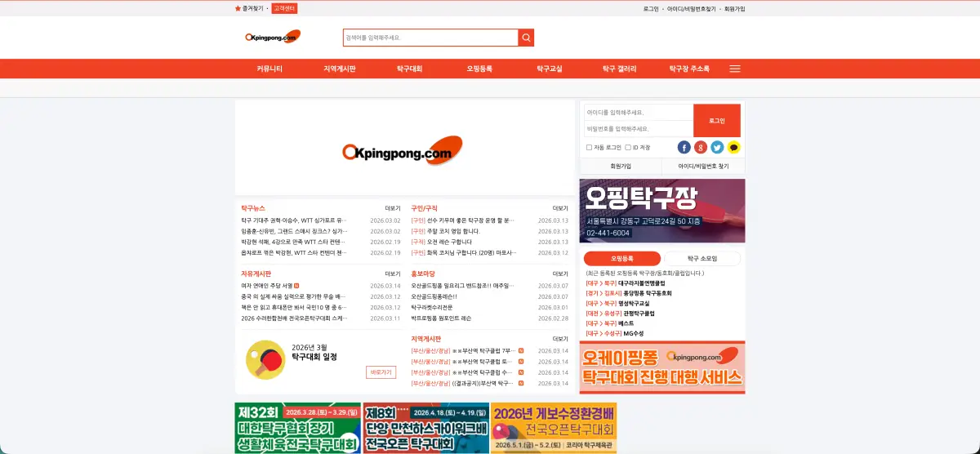Show more 구인/구직 posts via 더보기

560,208
